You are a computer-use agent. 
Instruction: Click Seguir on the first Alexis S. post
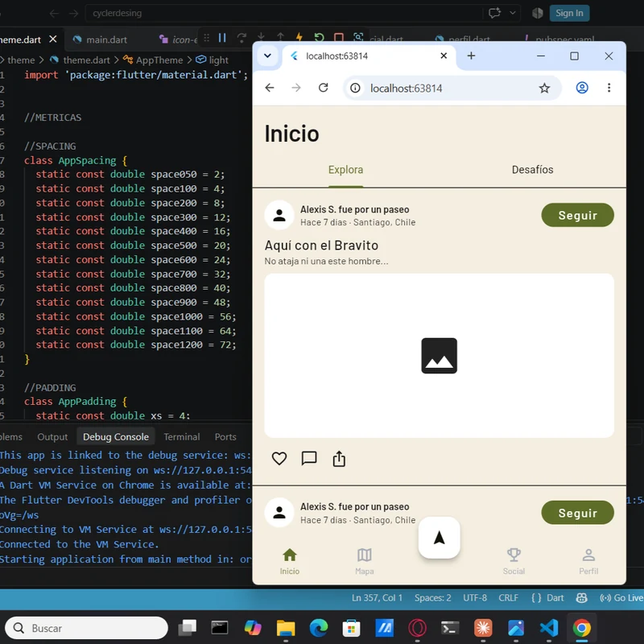pos(577,215)
